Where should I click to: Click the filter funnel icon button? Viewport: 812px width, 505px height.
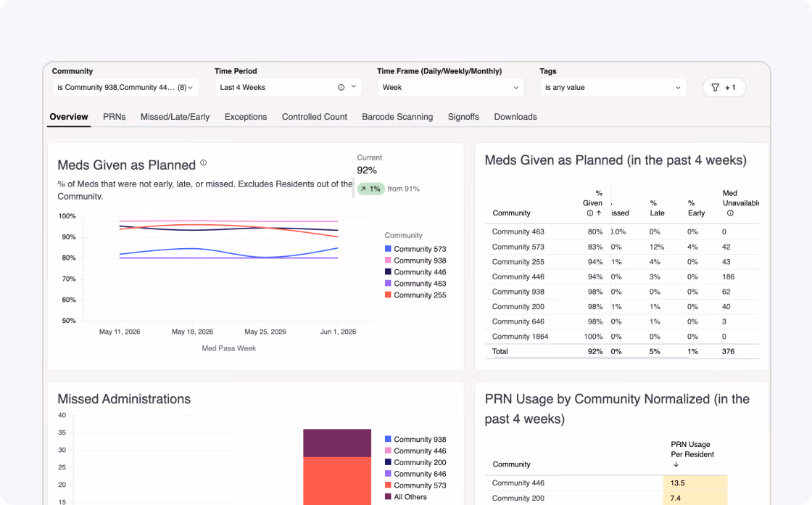[x=724, y=88]
